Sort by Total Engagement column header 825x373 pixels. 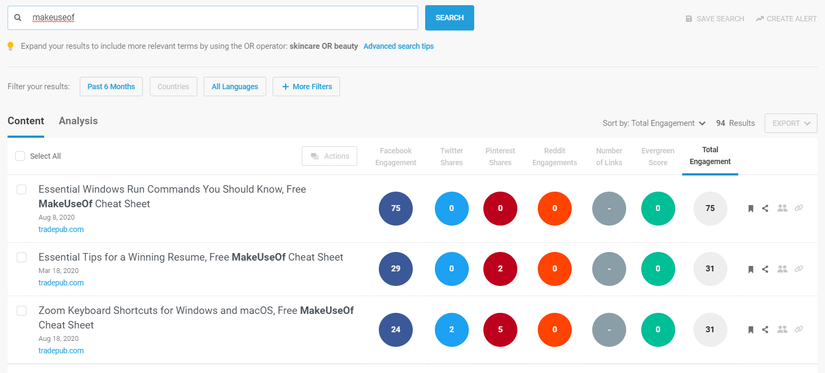point(710,156)
